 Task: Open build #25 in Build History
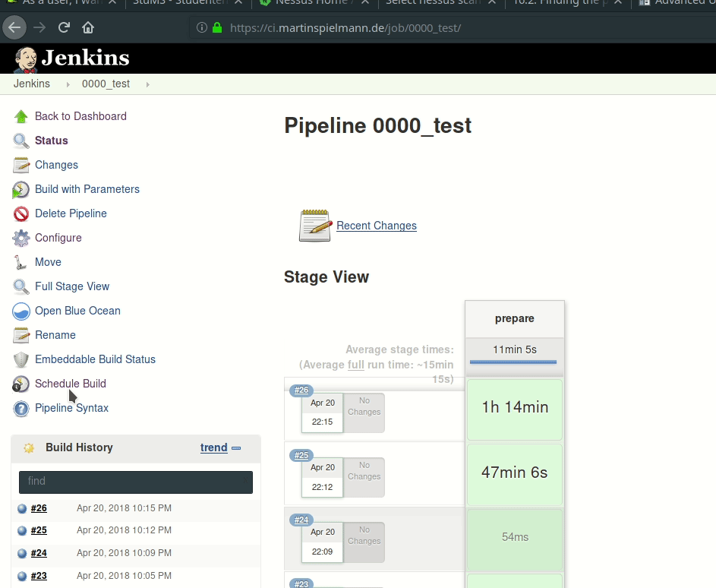pyautogui.click(x=39, y=530)
